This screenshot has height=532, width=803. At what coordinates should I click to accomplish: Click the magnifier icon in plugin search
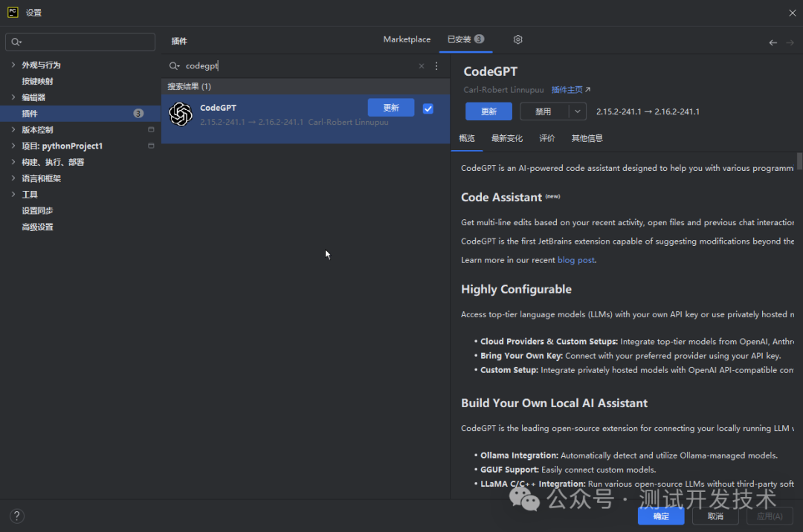(174, 66)
